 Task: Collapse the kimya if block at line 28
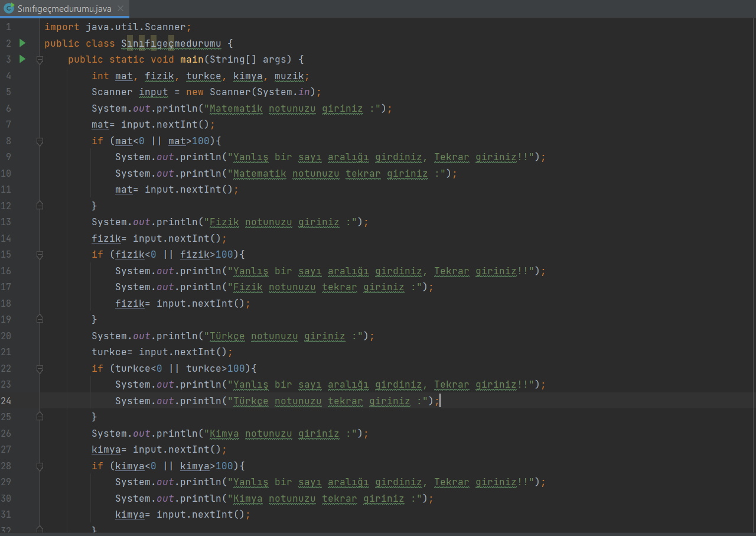pyautogui.click(x=40, y=466)
